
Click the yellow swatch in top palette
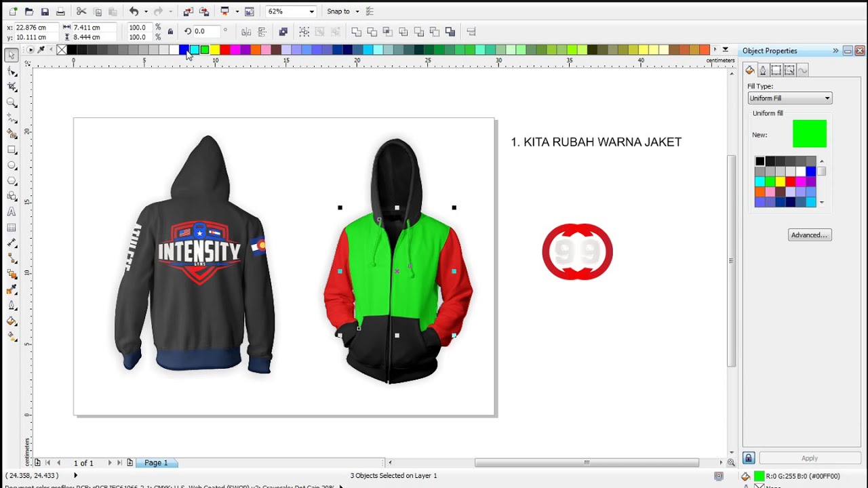pos(214,49)
